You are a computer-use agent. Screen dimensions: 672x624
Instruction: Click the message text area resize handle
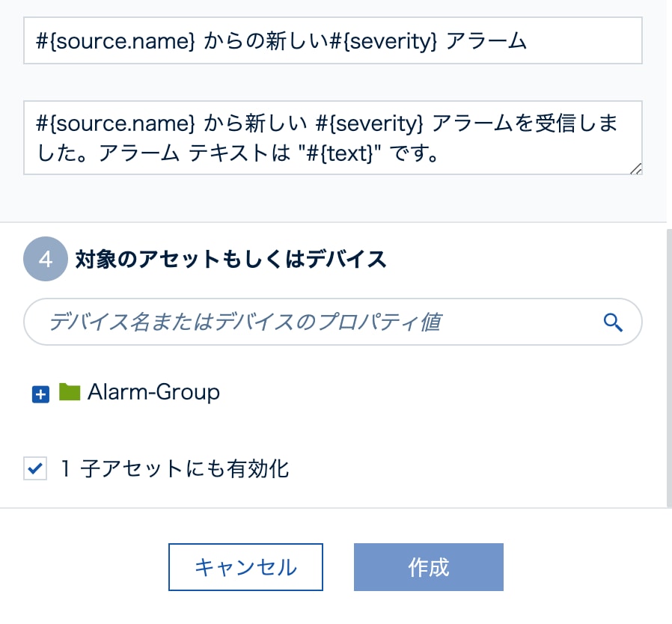point(635,168)
